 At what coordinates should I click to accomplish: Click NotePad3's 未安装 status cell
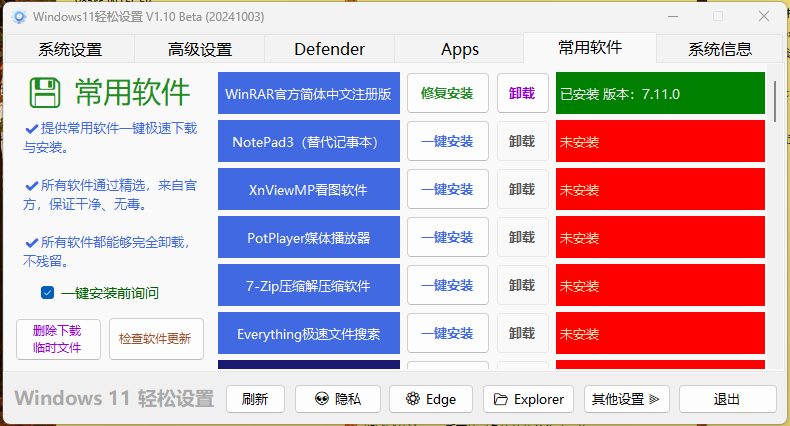pyautogui.click(x=660, y=141)
